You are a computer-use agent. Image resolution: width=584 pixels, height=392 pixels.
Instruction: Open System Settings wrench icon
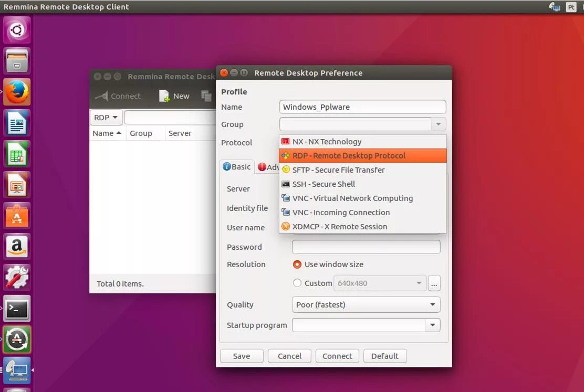tap(17, 278)
